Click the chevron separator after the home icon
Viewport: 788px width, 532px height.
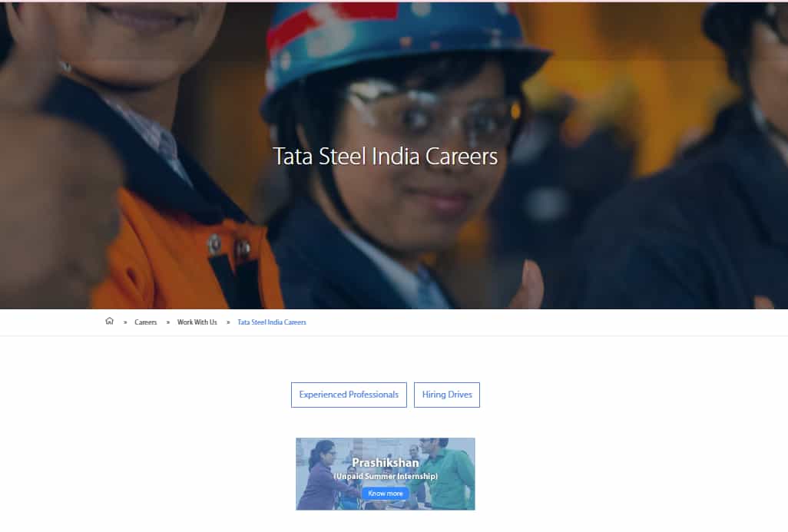tap(125, 322)
